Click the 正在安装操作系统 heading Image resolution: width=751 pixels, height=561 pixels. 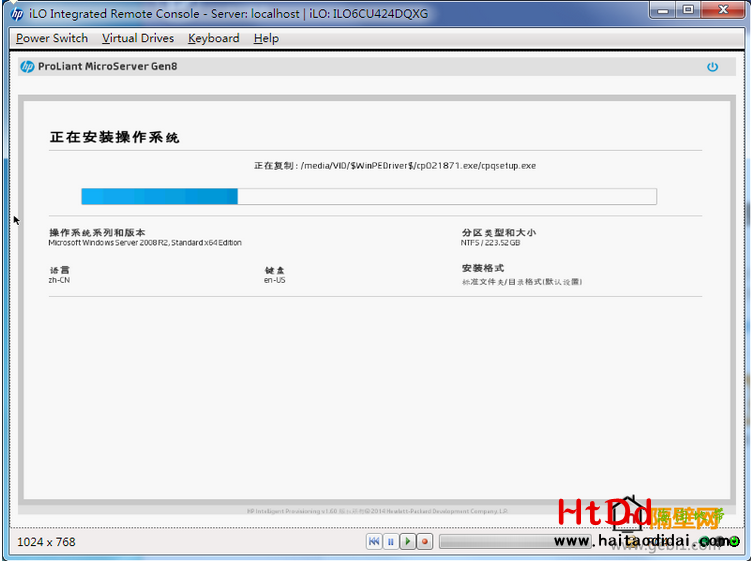coord(114,137)
